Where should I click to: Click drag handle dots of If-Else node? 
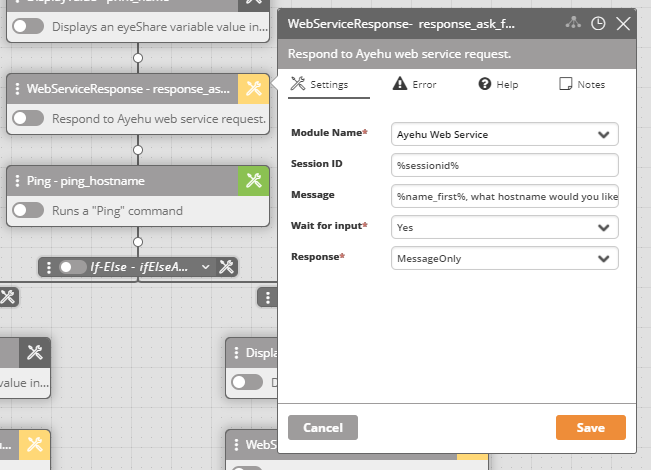49,267
